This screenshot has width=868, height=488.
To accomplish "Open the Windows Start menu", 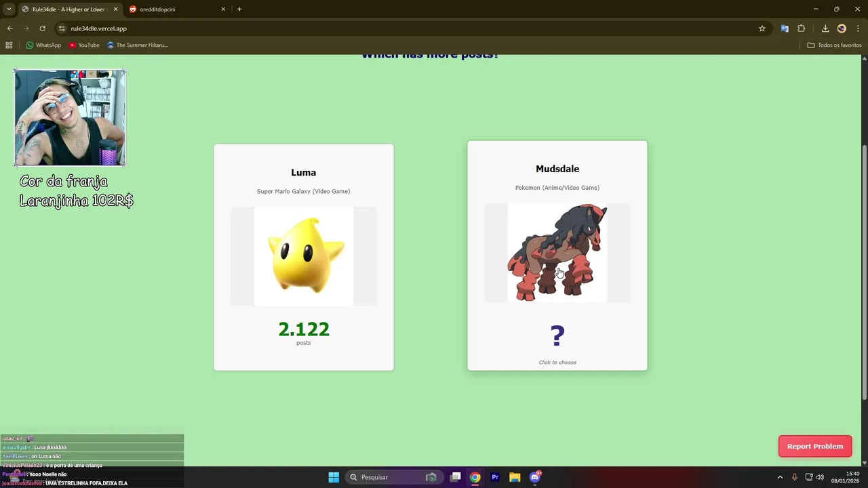I will coord(334,477).
